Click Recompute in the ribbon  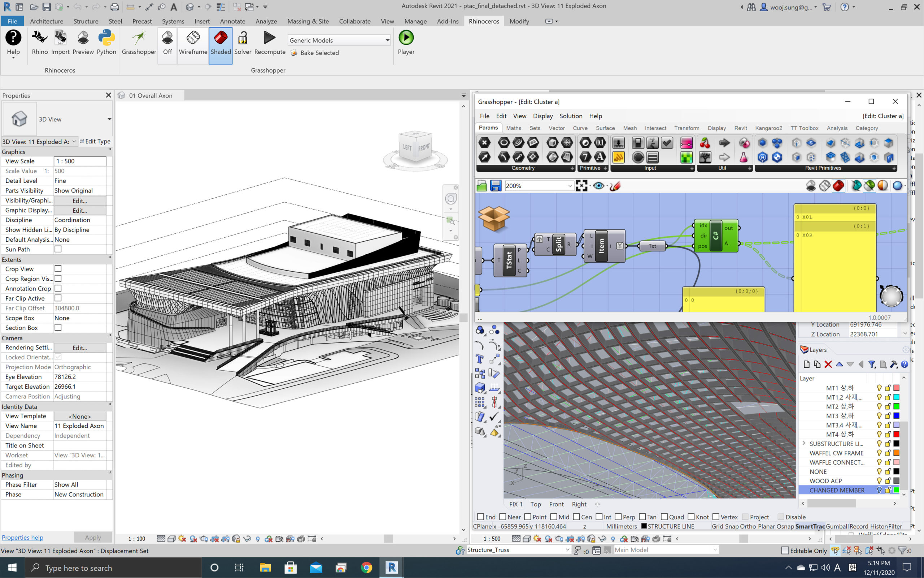coord(270,43)
